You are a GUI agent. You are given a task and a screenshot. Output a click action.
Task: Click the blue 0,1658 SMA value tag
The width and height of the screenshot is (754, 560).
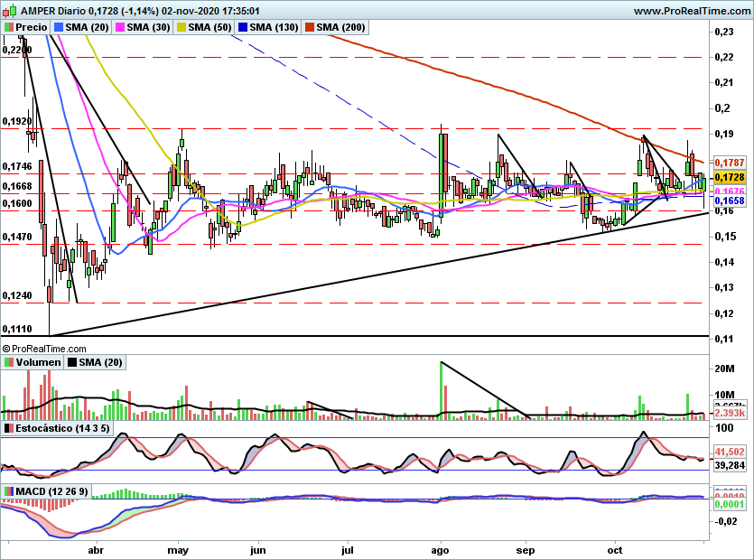(730, 201)
